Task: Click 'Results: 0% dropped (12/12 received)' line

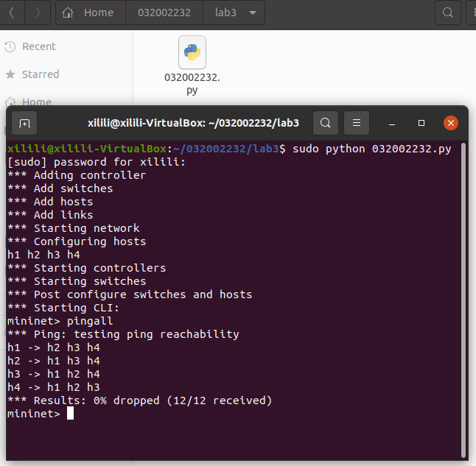Action: [140, 400]
